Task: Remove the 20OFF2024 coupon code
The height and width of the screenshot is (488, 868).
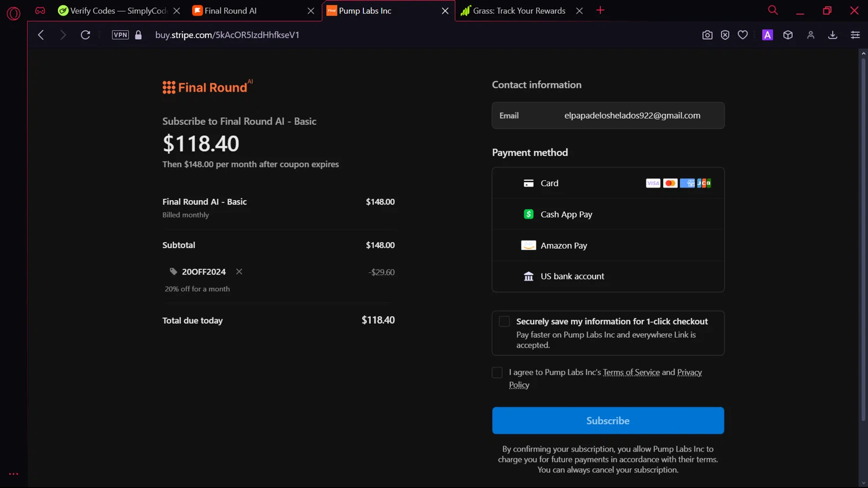Action: (x=239, y=272)
